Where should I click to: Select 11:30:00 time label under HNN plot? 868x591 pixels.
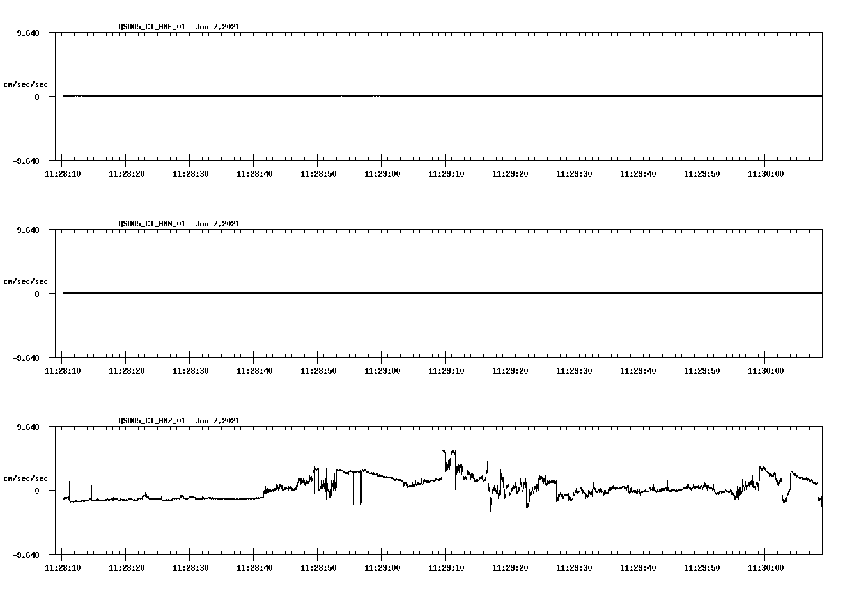766,371
